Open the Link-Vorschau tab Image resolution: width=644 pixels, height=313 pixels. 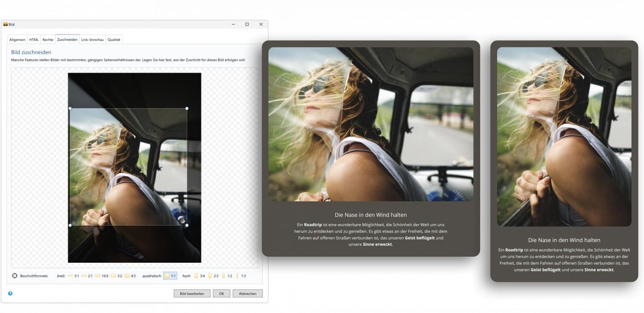(92, 40)
